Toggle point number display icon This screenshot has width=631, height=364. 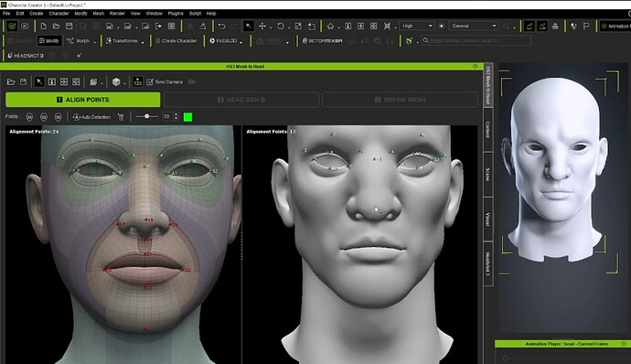point(137,82)
